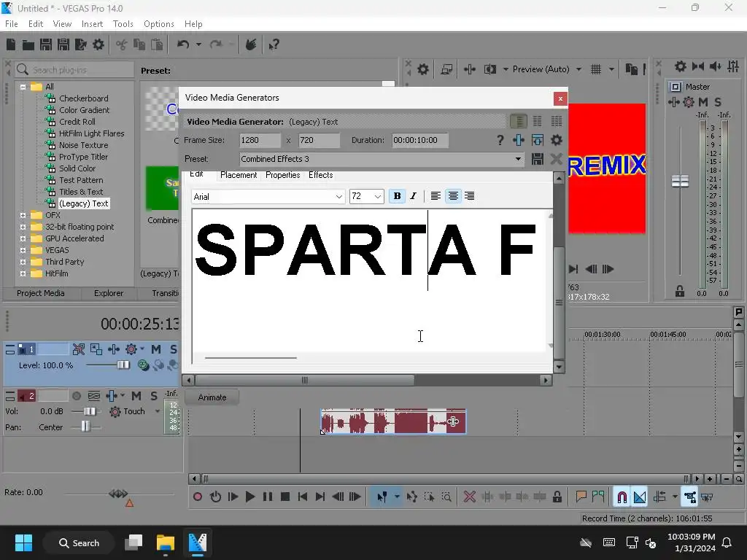Screen dimensions: 747x560
Task: Click the Save project icon
Action: [46, 44]
